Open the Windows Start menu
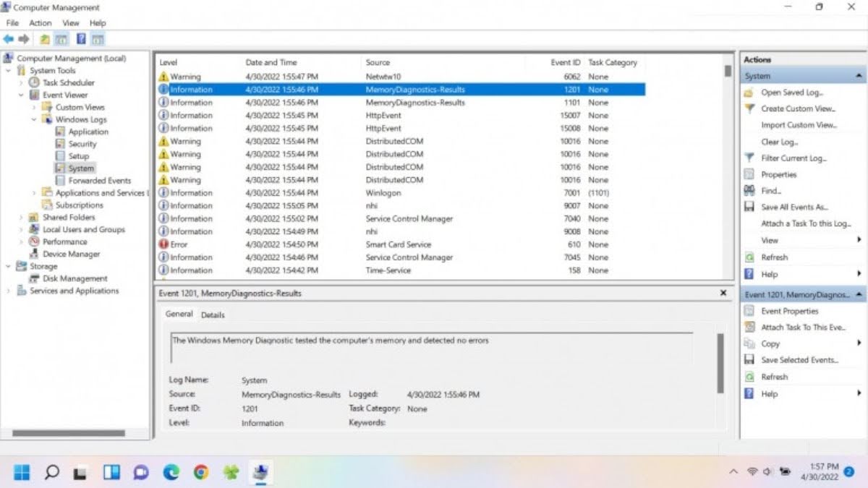 click(x=22, y=473)
